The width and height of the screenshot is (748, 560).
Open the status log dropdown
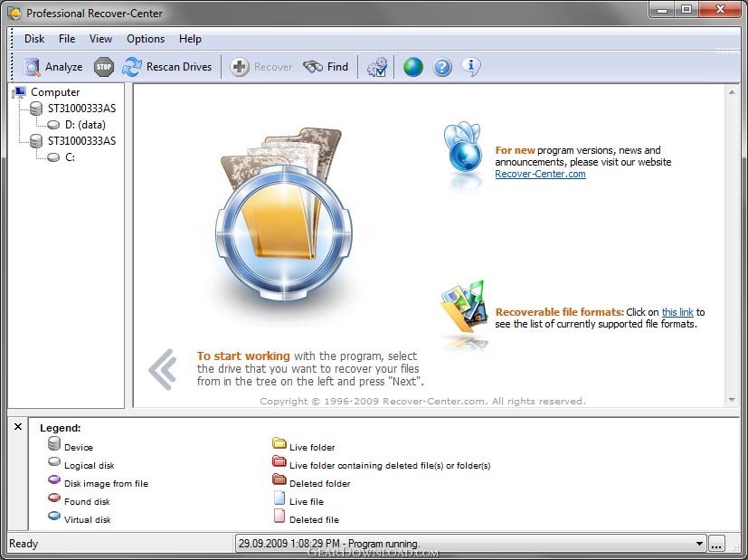(699, 544)
